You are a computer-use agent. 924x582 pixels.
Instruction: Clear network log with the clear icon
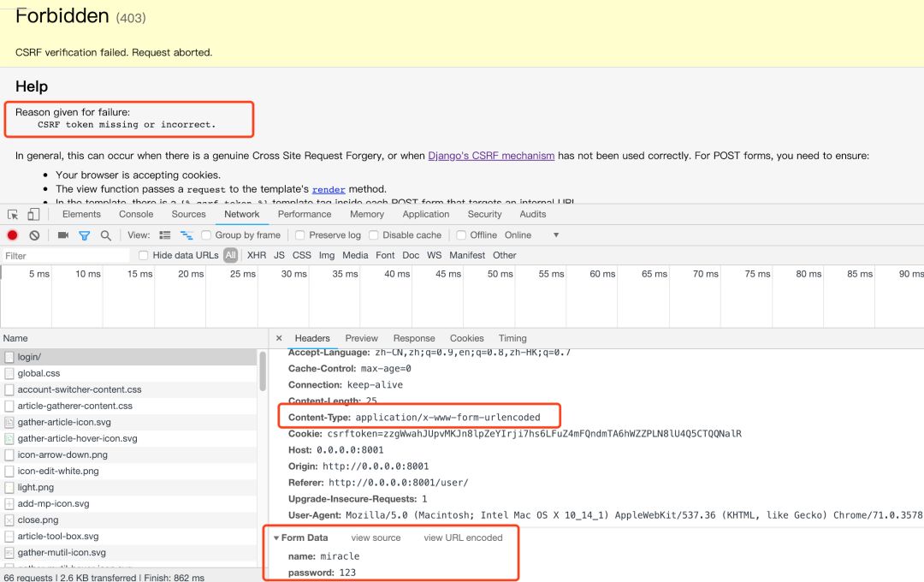35,235
